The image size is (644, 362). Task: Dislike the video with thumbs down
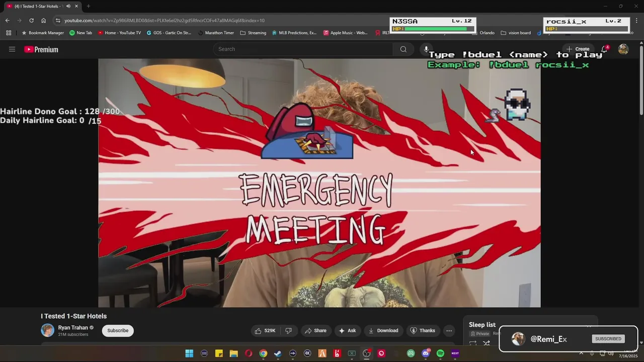tap(288, 330)
